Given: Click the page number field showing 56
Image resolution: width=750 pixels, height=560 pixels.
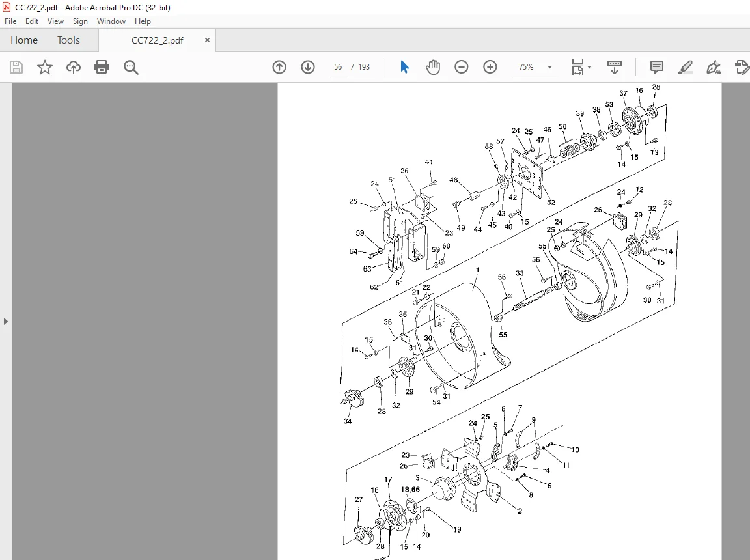Looking at the screenshot, I should (x=338, y=67).
